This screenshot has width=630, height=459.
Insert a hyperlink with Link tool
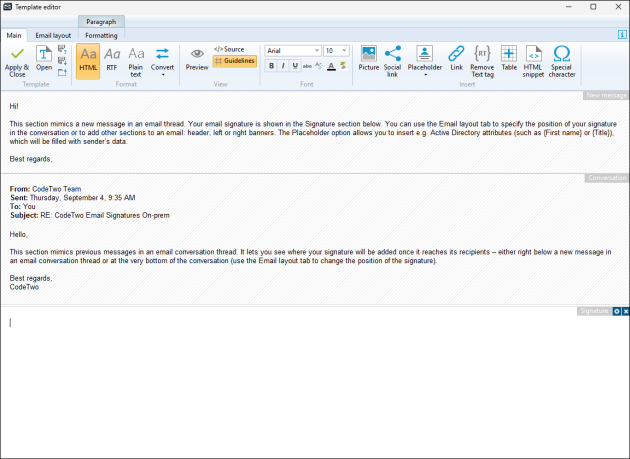click(456, 58)
